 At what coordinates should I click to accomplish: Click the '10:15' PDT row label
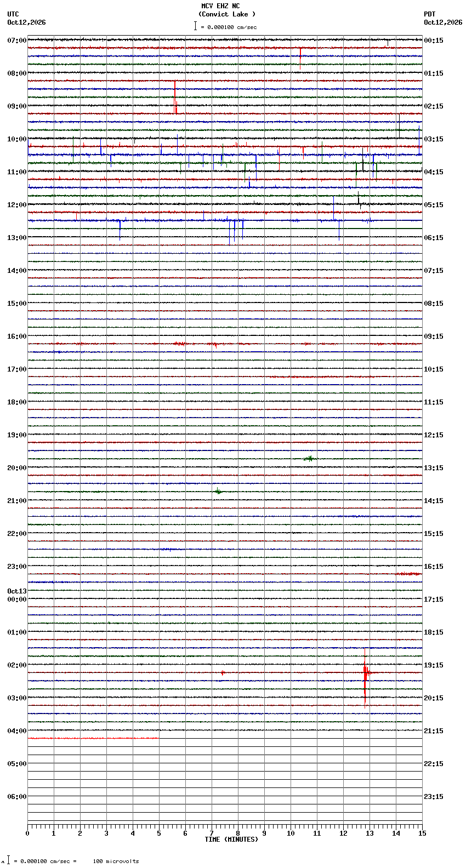434,369
